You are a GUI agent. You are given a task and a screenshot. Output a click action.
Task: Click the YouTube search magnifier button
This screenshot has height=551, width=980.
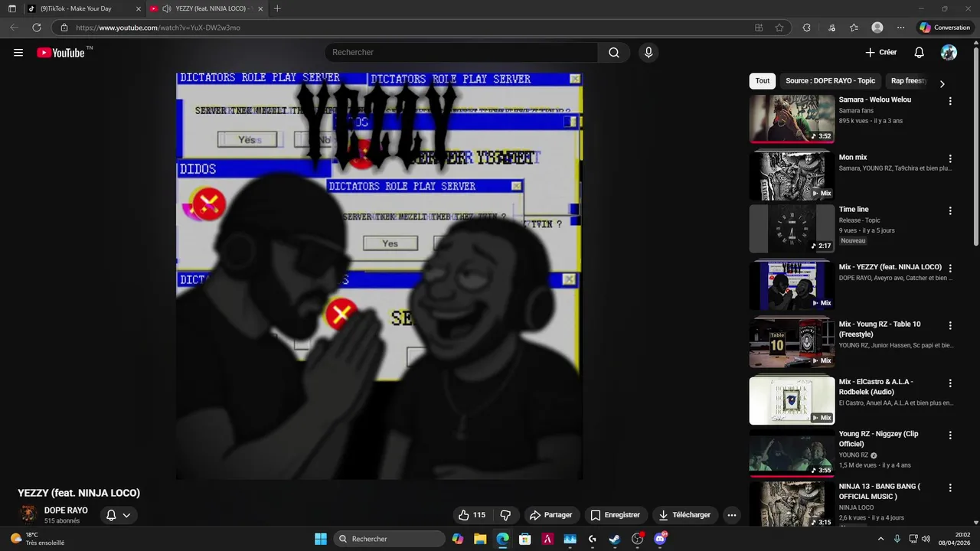pos(614,52)
